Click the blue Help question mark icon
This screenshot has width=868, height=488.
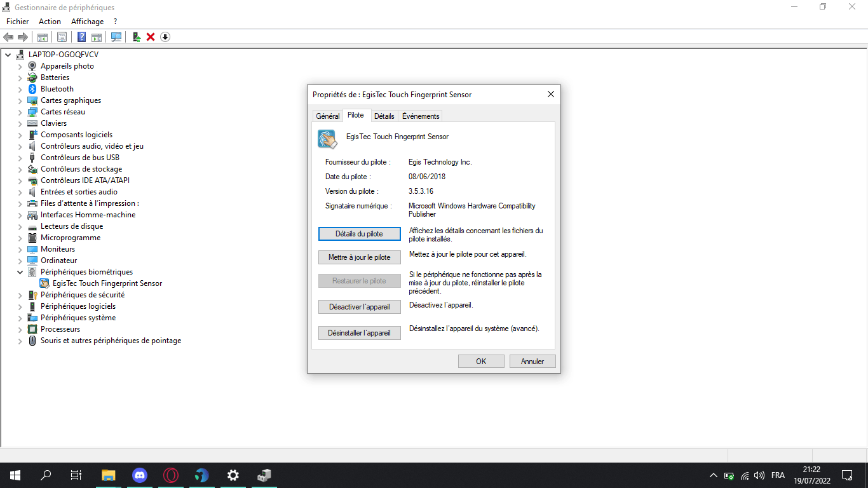[x=82, y=37]
